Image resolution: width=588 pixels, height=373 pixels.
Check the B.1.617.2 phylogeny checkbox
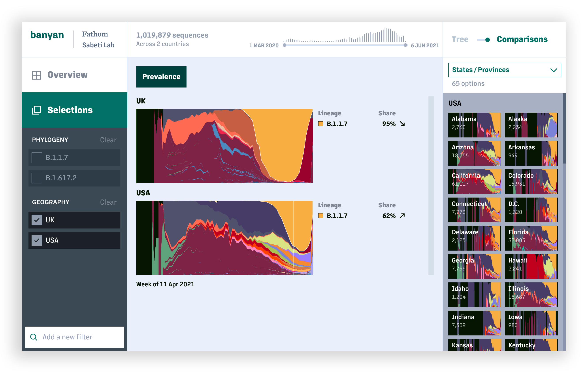37,178
